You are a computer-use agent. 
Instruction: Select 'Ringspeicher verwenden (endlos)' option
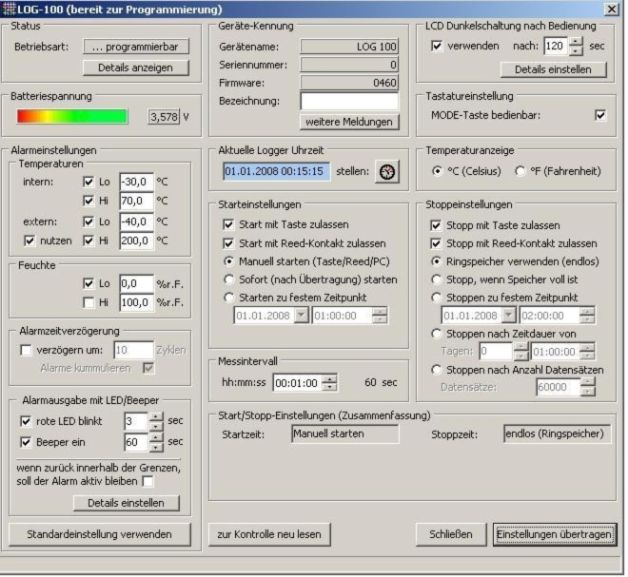tap(436, 261)
